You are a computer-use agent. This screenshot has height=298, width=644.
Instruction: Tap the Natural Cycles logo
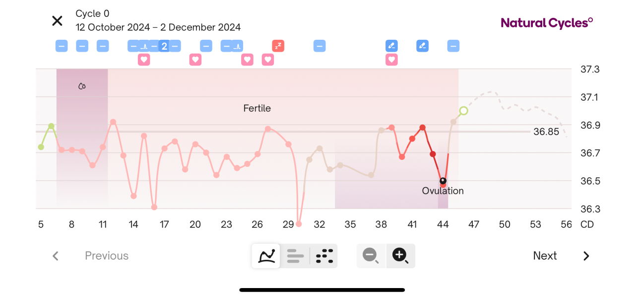547,22
